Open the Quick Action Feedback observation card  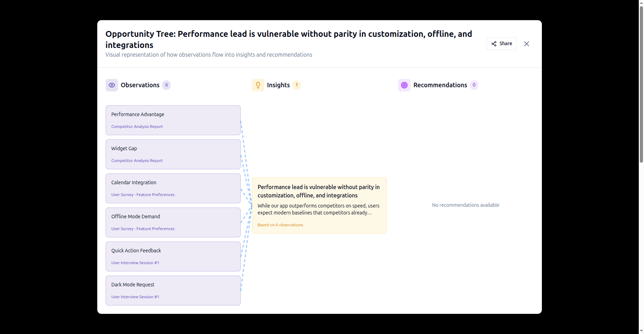173,256
